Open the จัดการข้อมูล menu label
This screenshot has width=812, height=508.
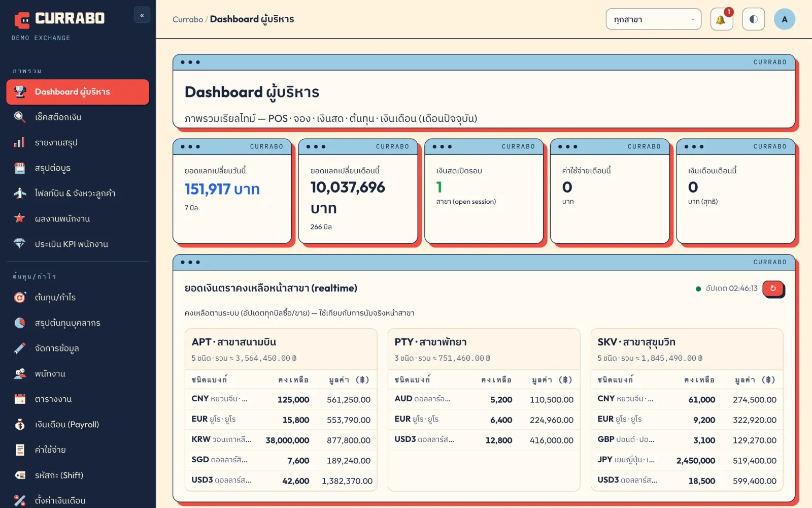tap(57, 348)
